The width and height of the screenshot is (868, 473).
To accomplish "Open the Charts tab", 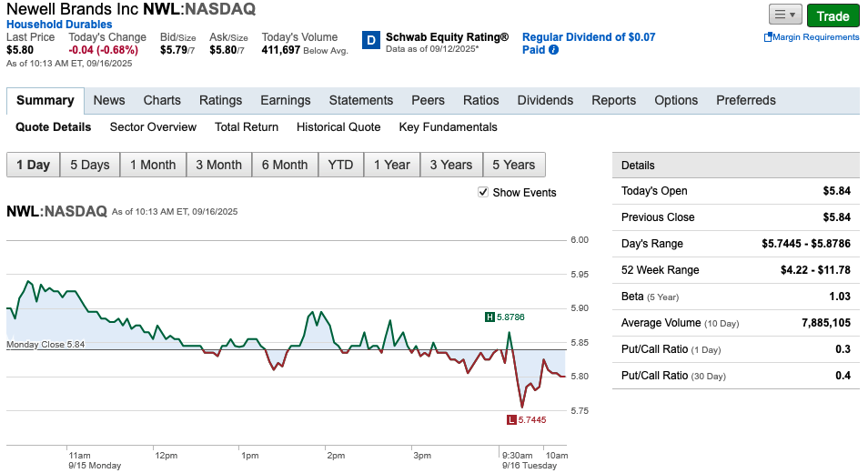I will (x=162, y=100).
